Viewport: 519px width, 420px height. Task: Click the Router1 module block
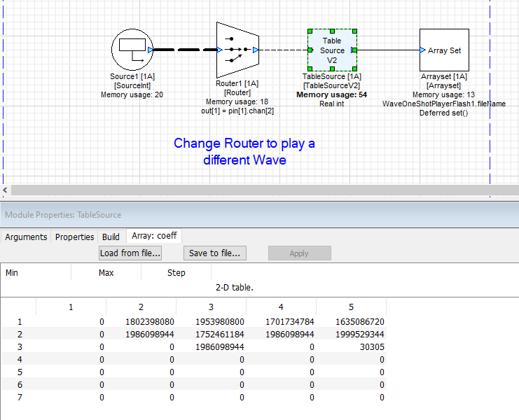(238, 50)
